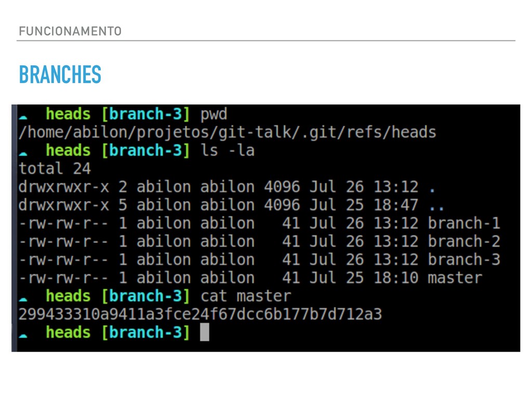Click the gray terminal cursor block

205,332
